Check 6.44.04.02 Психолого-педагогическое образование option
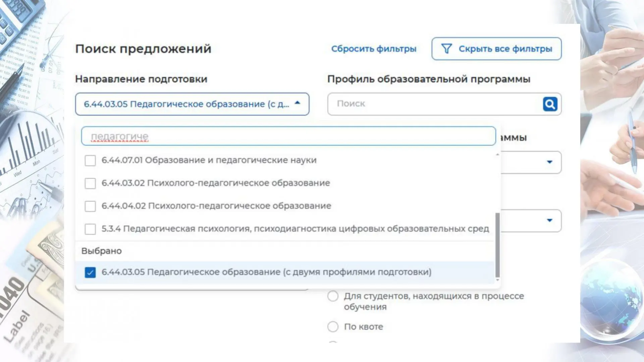 point(90,206)
